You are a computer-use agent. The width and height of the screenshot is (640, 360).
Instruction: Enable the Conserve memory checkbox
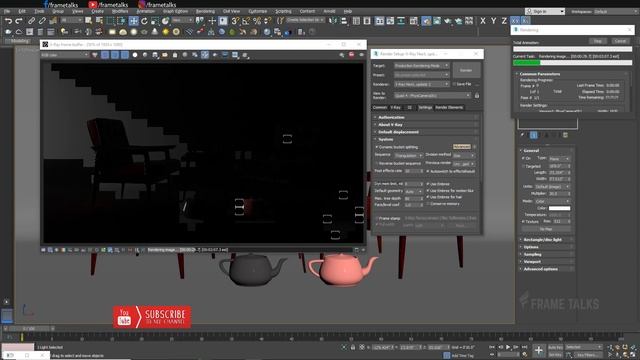coord(428,204)
